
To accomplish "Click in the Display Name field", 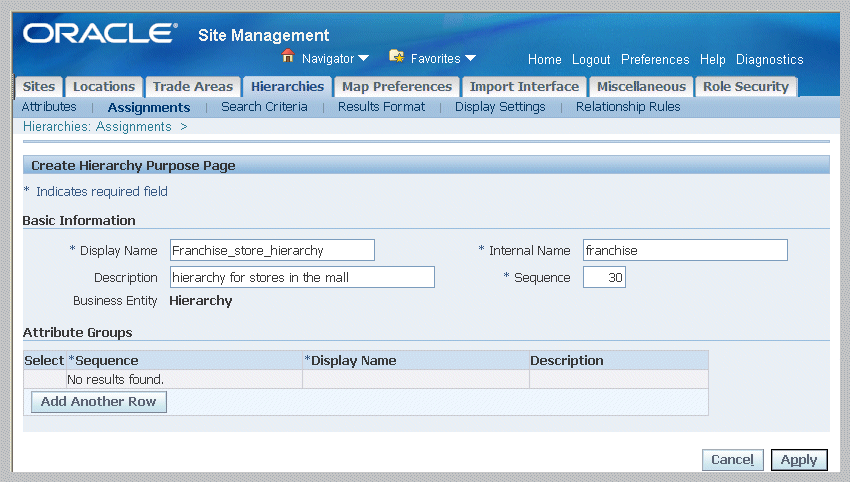I will point(272,250).
